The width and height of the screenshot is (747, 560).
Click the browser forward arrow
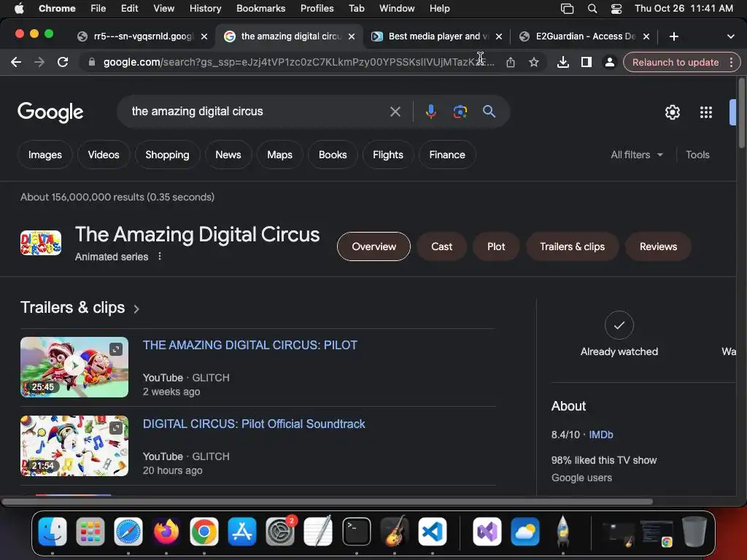click(x=39, y=63)
